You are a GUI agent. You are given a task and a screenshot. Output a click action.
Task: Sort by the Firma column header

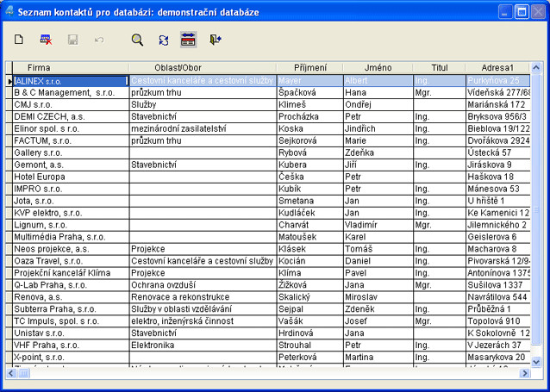point(71,68)
